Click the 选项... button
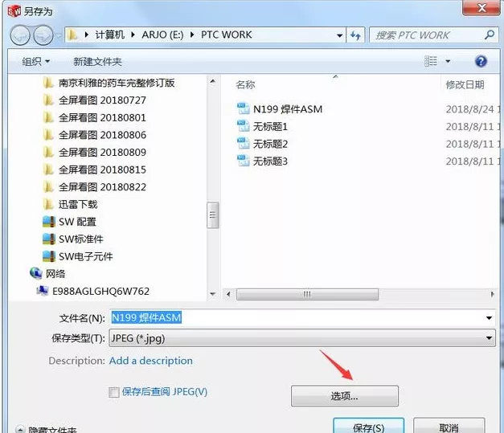The image size is (504, 433). click(x=345, y=396)
